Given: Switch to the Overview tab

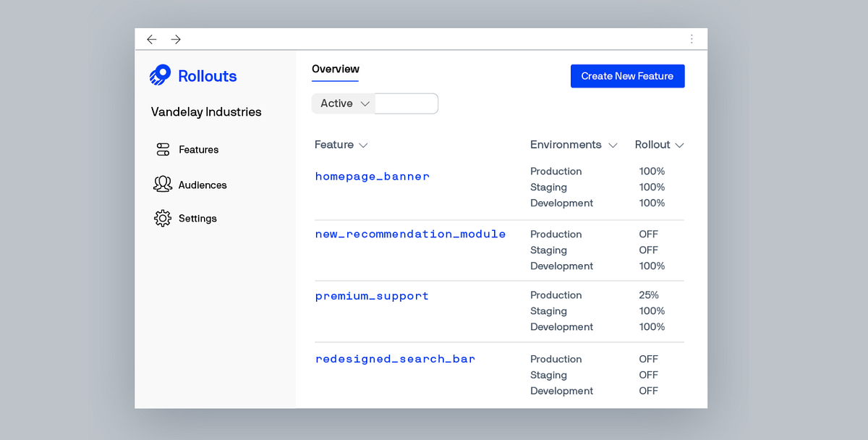Looking at the screenshot, I should (336, 69).
